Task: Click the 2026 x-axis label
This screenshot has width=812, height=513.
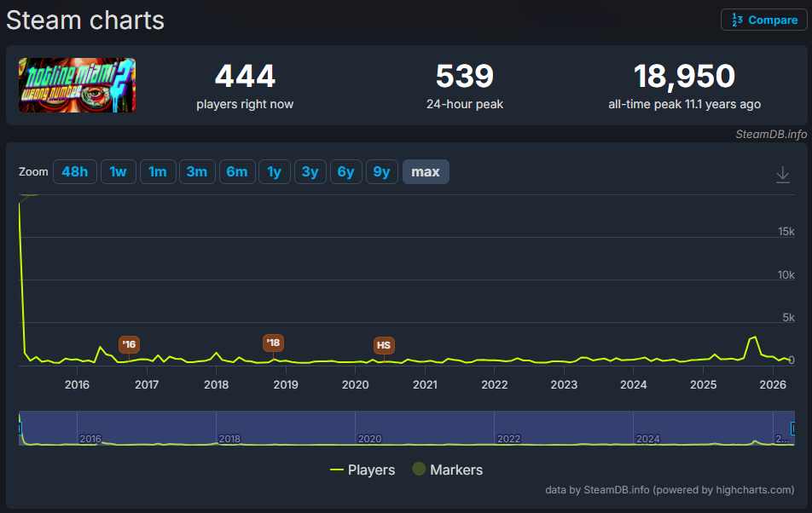Action: point(773,385)
